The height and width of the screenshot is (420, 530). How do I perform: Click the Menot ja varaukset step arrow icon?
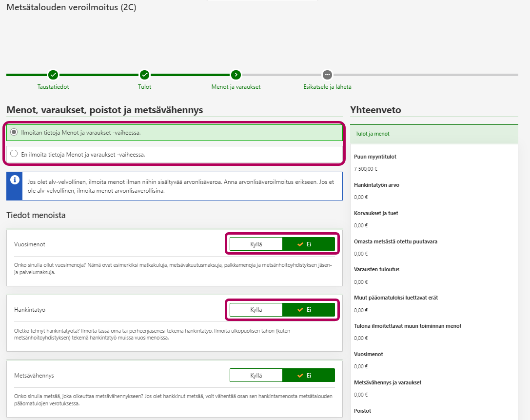tap(236, 75)
